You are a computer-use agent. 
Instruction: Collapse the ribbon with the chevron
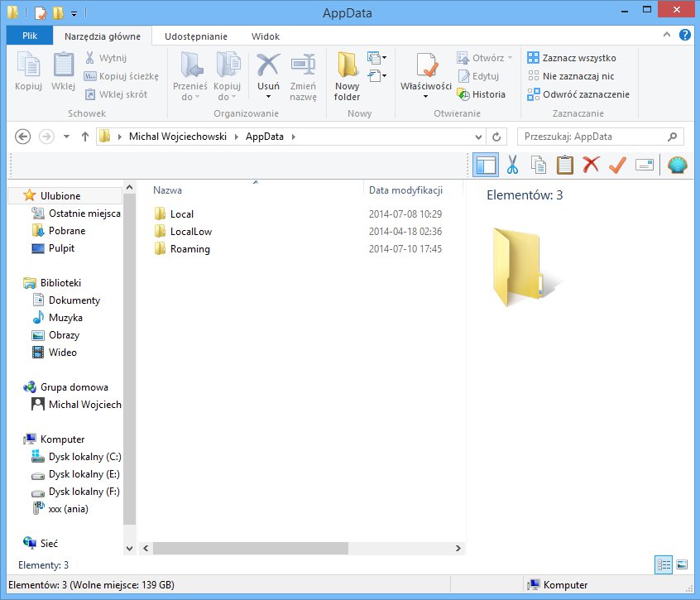[667, 35]
